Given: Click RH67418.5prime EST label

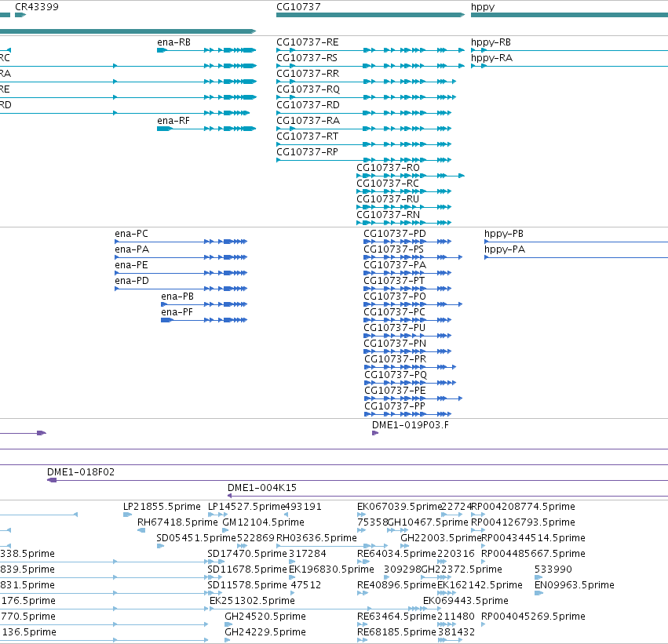Looking at the screenshot, I should [x=177, y=523].
